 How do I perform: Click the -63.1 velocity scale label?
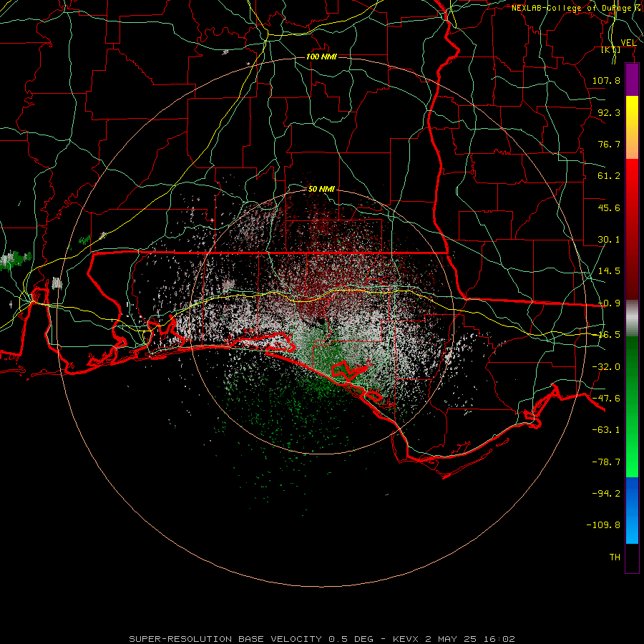606,430
